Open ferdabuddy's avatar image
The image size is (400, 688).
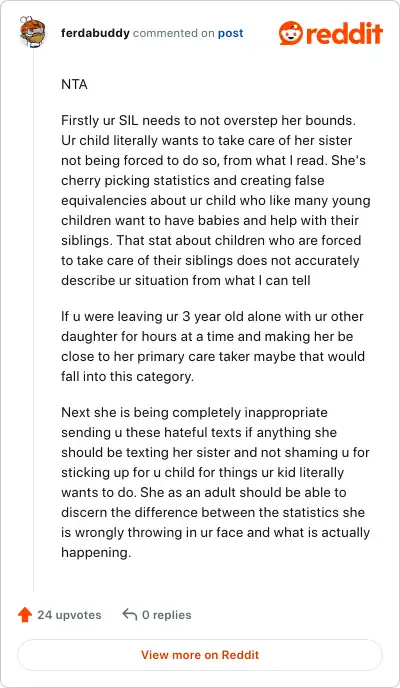pyautogui.click(x=33, y=32)
